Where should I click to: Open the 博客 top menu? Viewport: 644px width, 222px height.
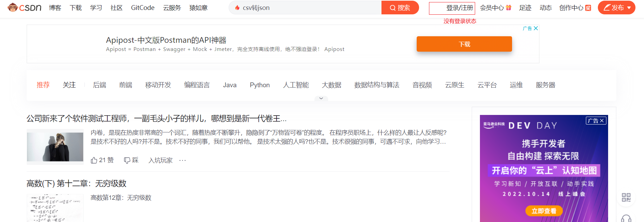point(55,8)
